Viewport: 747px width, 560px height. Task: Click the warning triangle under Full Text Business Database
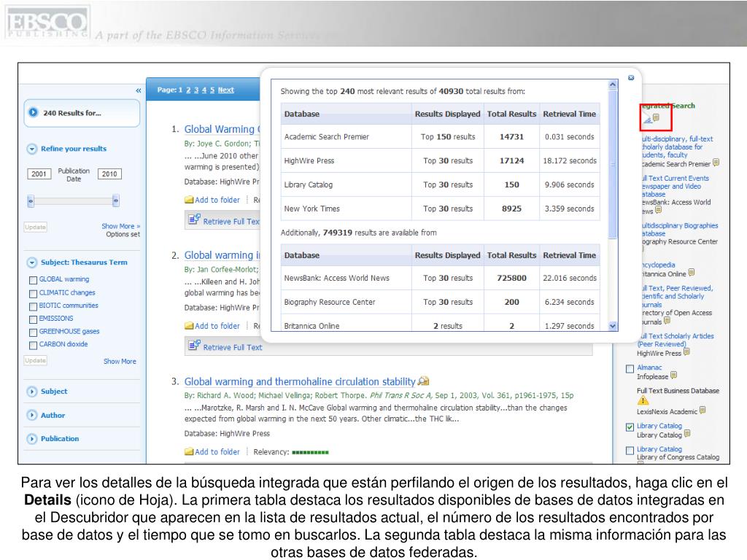643,400
